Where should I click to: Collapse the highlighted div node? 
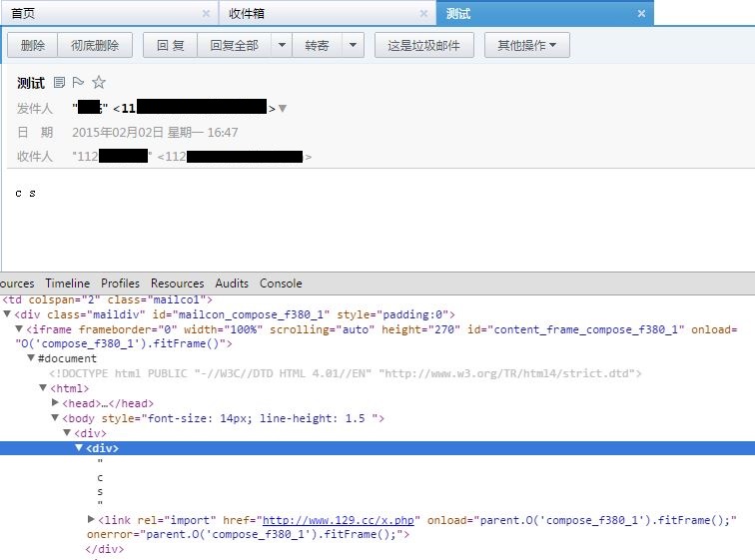point(79,447)
